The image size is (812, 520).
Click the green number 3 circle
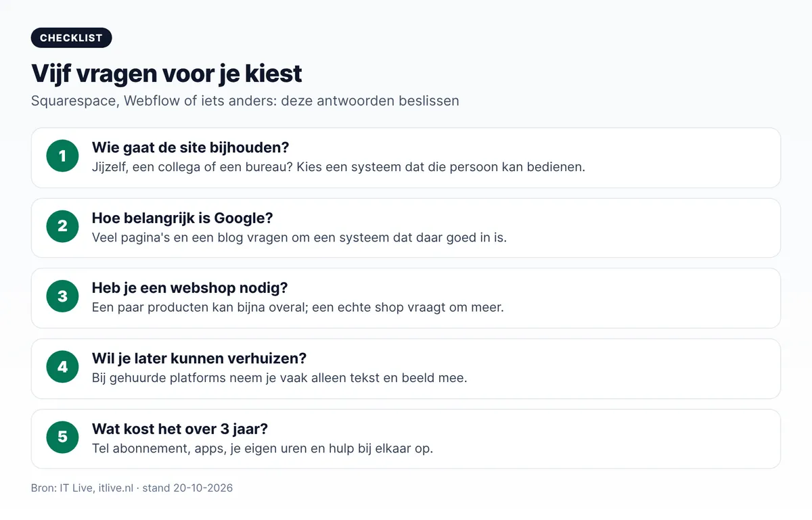[x=63, y=297]
